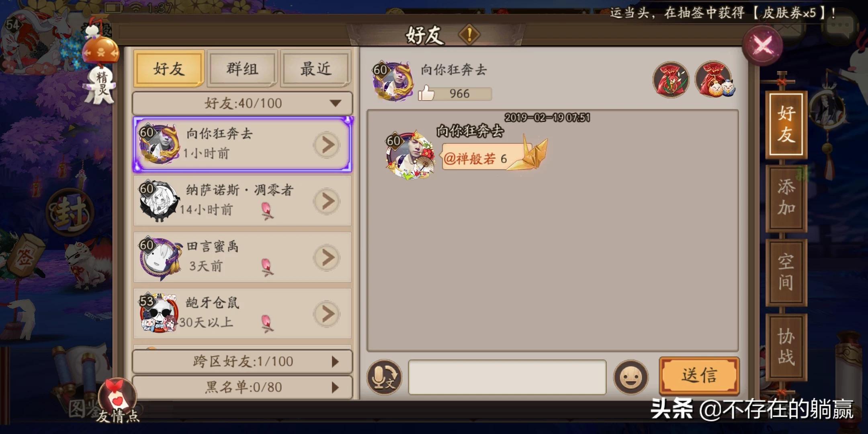Open the red flower gift bag icon
Image resolution: width=868 pixels, height=434 pixels.
pyautogui.click(x=671, y=79)
